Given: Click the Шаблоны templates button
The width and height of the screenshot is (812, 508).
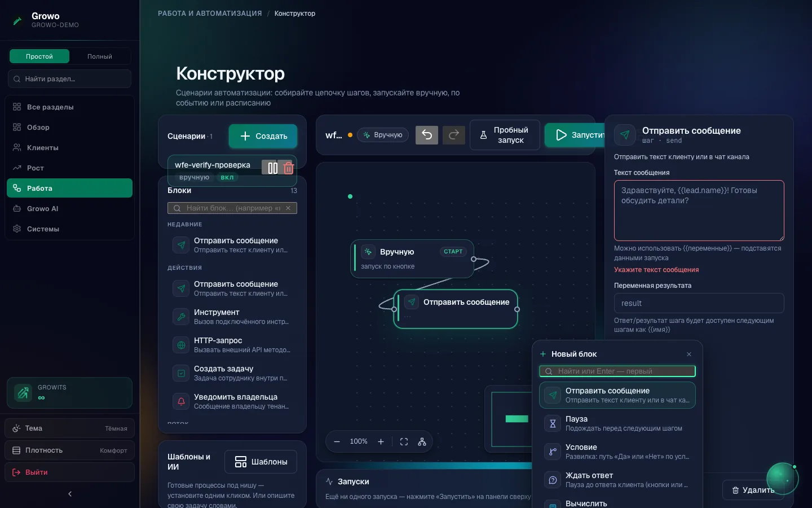Looking at the screenshot, I should point(261,462).
